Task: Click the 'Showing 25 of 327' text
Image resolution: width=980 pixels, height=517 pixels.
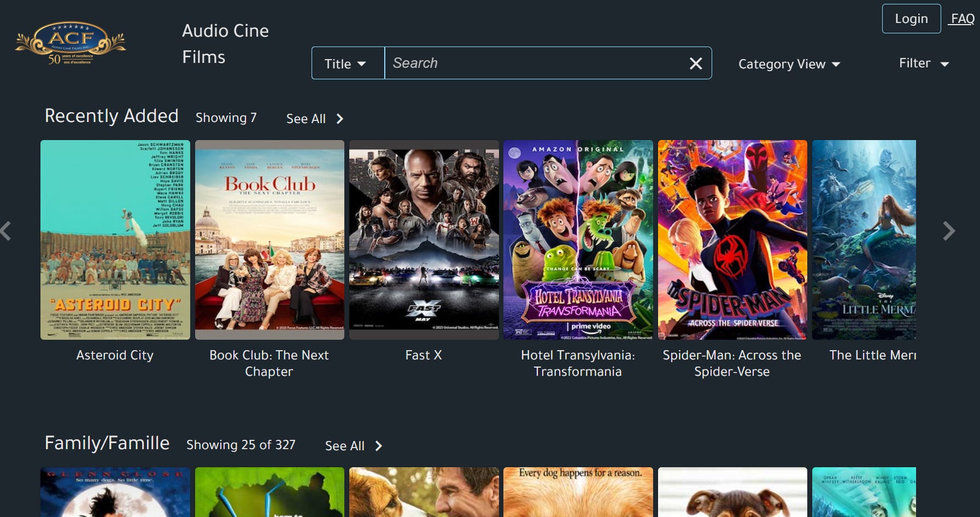Action: pyautogui.click(x=240, y=445)
